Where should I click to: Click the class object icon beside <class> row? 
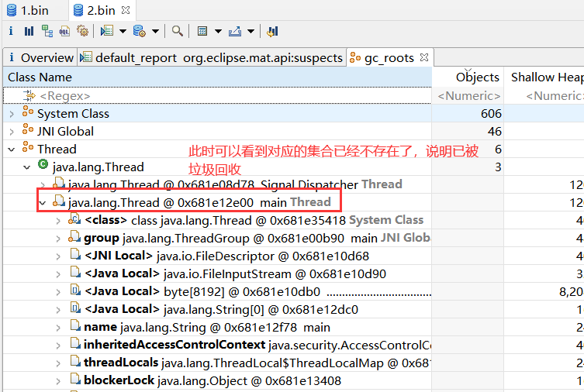click(x=74, y=218)
